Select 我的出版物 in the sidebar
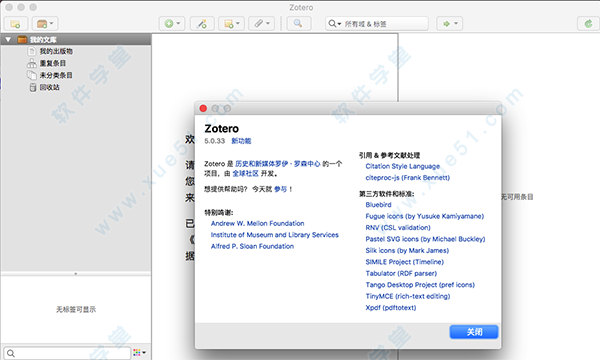The image size is (600, 360). (x=56, y=51)
